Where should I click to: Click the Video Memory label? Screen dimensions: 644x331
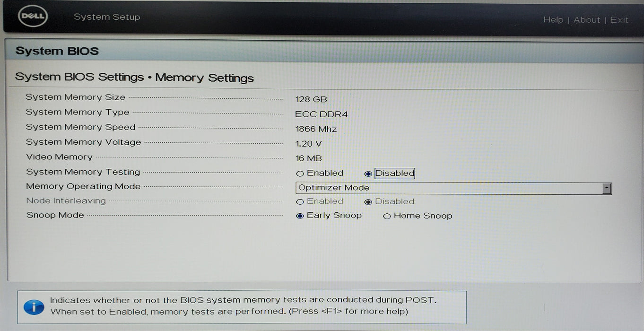point(59,157)
